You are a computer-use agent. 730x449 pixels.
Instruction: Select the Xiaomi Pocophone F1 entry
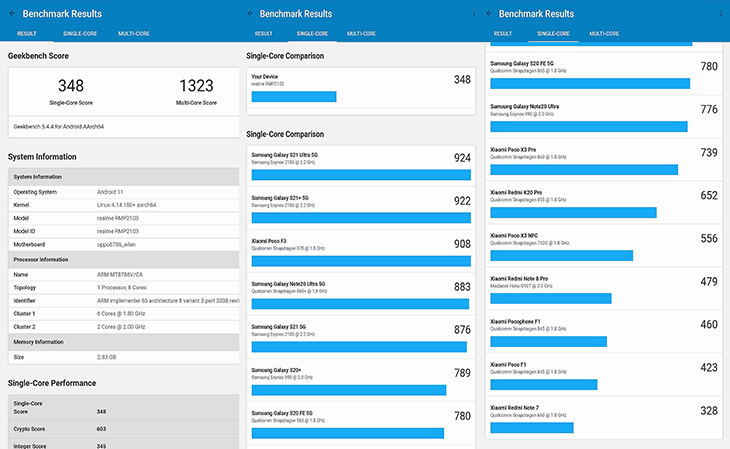[604, 332]
